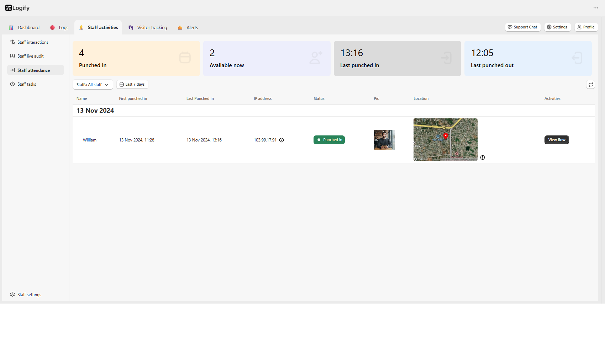
Task: Open Staff interactions in sidebar
Action: point(36,42)
